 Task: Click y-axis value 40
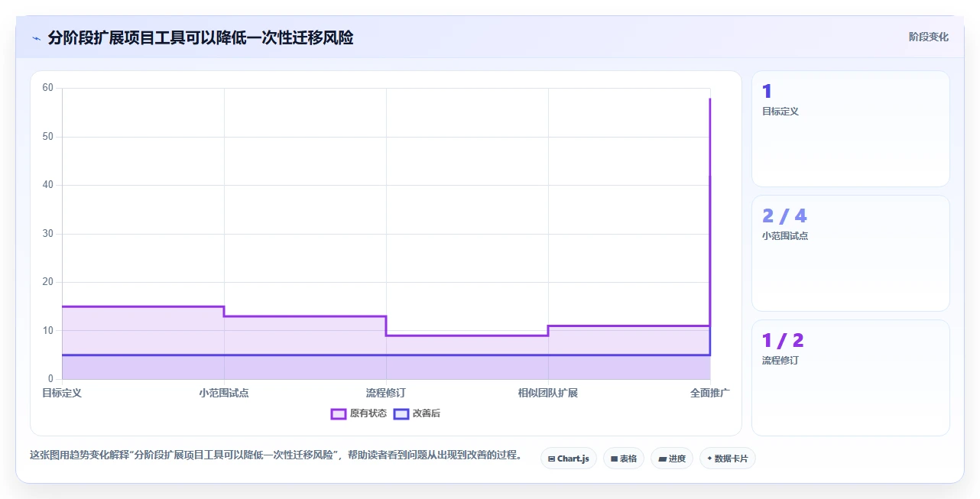click(x=48, y=185)
